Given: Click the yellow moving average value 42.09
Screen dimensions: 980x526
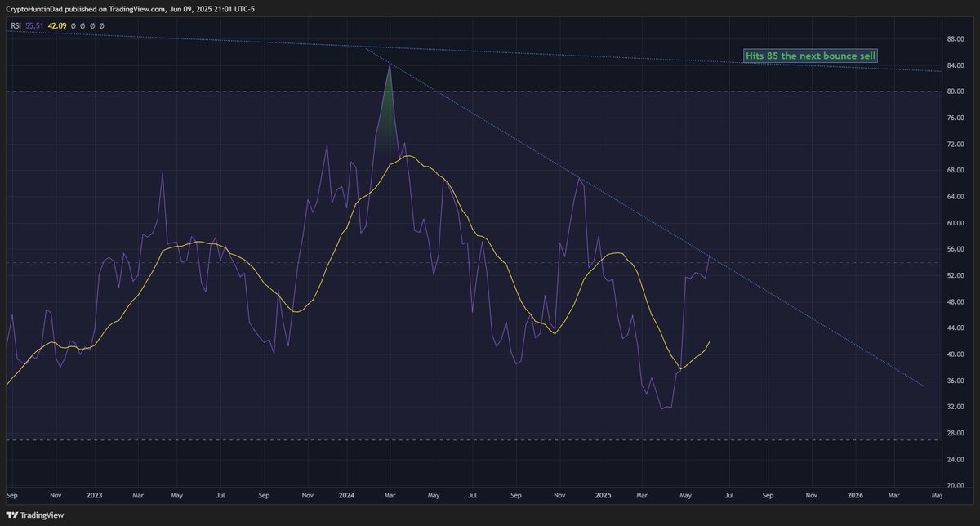Looking at the screenshot, I should 56,25.
